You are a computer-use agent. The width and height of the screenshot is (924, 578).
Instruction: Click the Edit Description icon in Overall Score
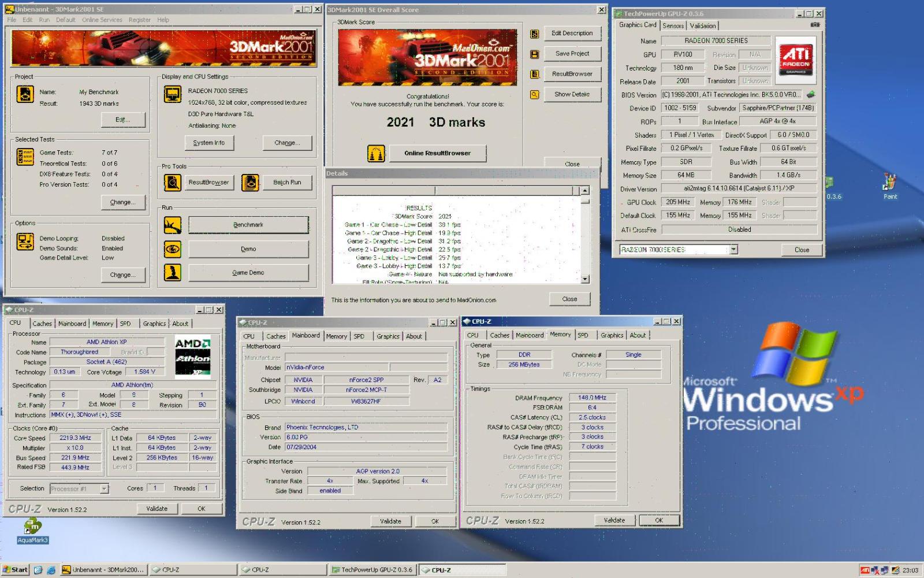[x=535, y=34]
